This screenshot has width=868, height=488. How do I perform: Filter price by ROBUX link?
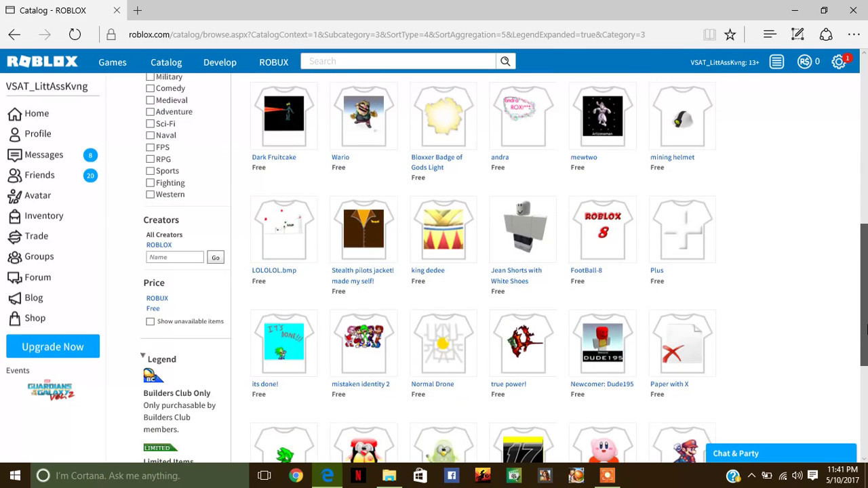[x=157, y=298]
